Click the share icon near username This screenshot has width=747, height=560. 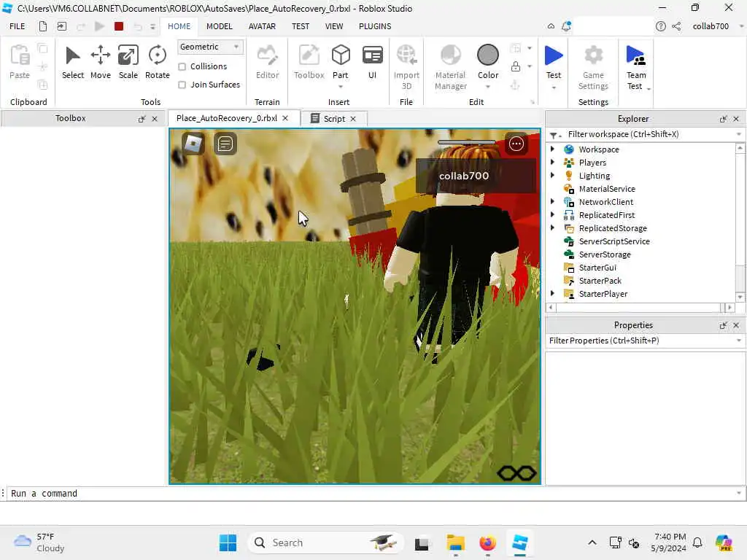click(x=676, y=26)
